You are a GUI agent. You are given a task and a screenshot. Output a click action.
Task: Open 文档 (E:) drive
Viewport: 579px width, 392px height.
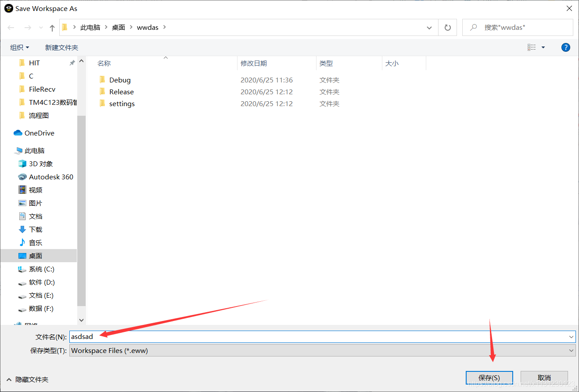(41, 295)
